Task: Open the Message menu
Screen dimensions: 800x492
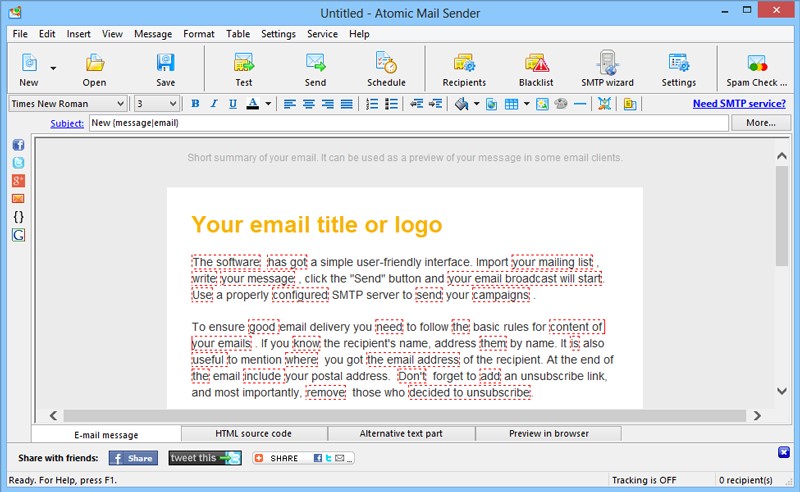Action: tap(152, 34)
